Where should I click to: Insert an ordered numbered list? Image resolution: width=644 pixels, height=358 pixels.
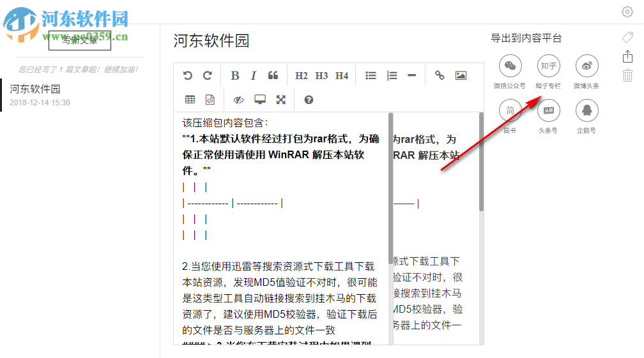[x=392, y=75]
